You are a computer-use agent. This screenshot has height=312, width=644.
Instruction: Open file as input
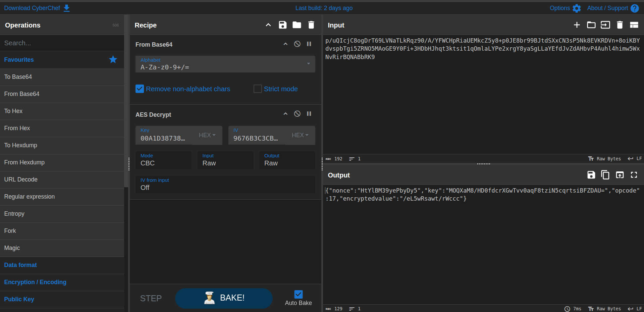(x=605, y=25)
